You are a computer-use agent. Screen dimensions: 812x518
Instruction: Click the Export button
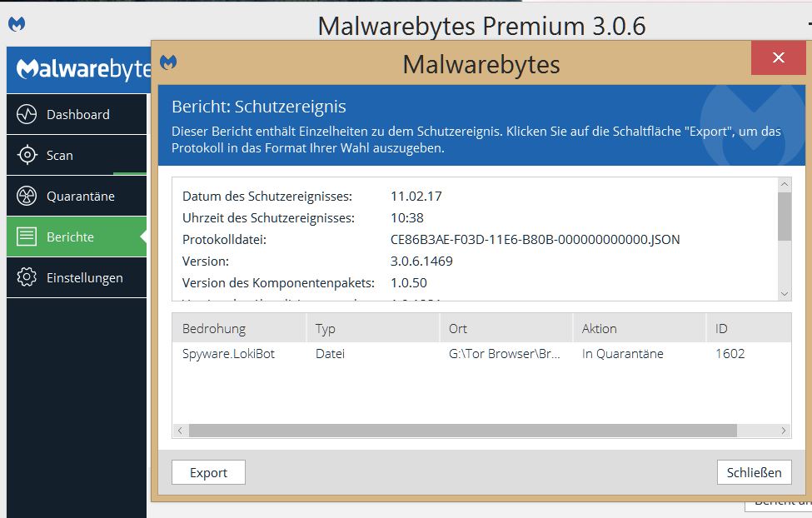point(208,472)
